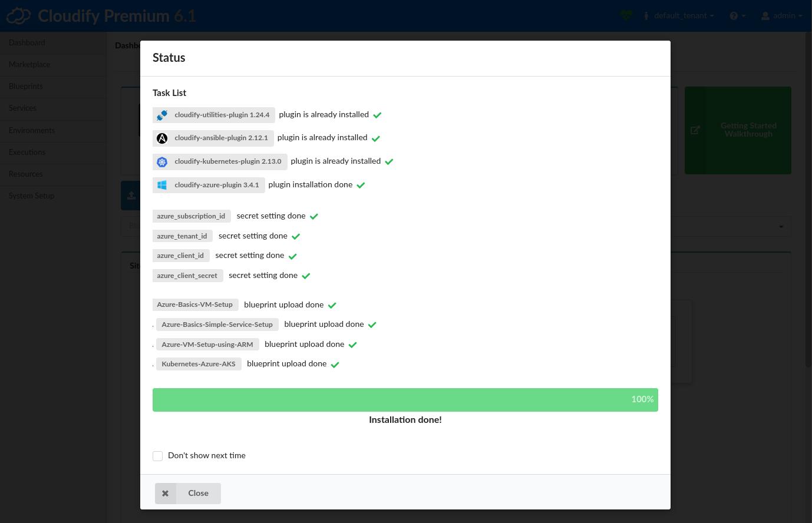Select the cloudify-utilities-plugin icon
Screen dimensions: 812x523
pyautogui.click(x=162, y=115)
